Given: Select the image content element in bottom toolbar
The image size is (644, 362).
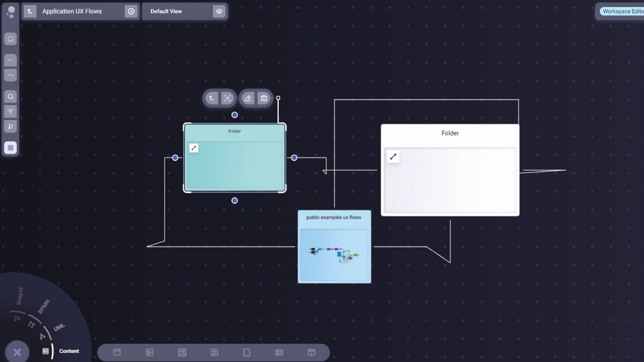Looking at the screenshot, I should pyautogui.click(x=182, y=352).
